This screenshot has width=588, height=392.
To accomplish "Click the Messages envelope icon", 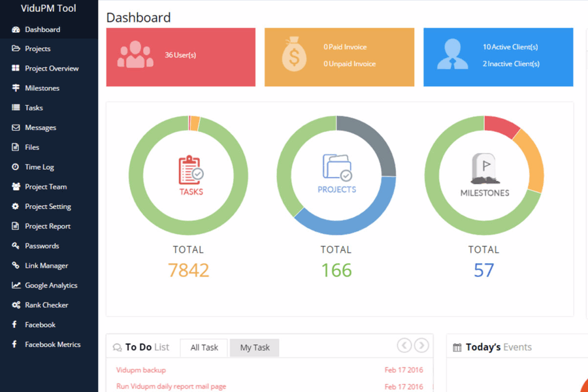I will 16,127.
